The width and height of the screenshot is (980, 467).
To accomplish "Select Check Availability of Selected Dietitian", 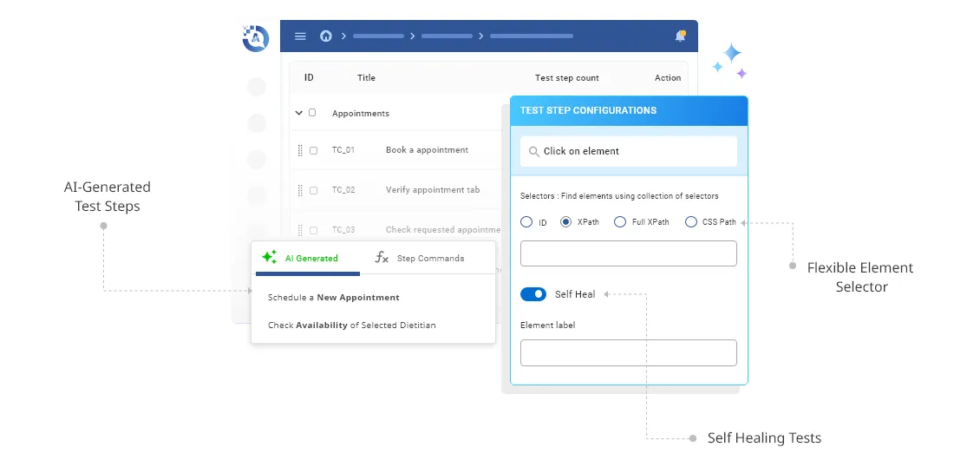I will point(352,326).
